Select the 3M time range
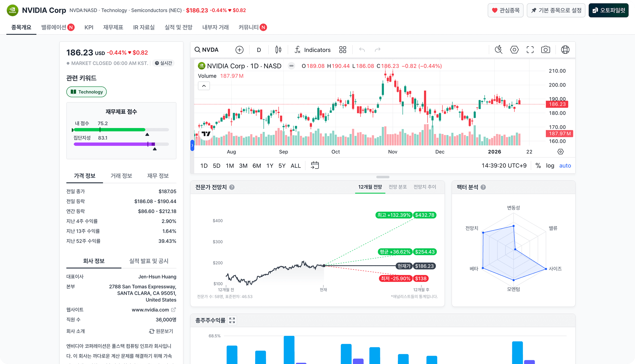Image resolution: width=635 pixels, height=364 pixels. (x=243, y=166)
